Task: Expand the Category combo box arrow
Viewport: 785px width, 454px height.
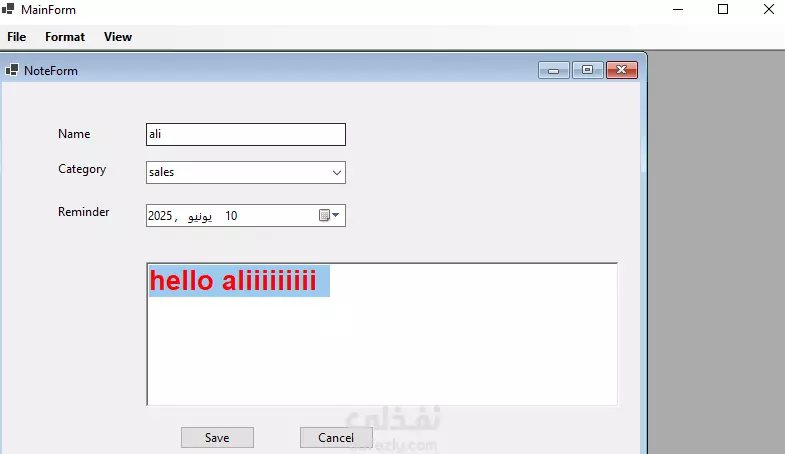Action: tap(337, 173)
